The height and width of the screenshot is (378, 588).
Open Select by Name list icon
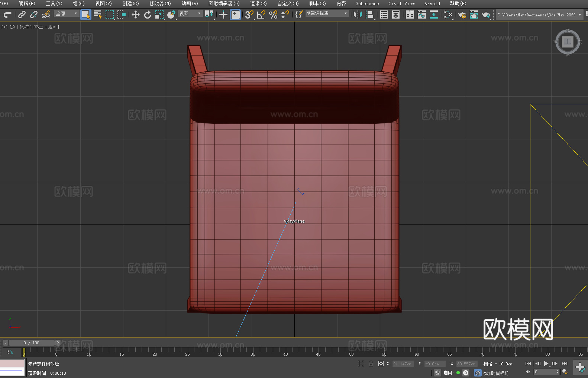pos(98,14)
